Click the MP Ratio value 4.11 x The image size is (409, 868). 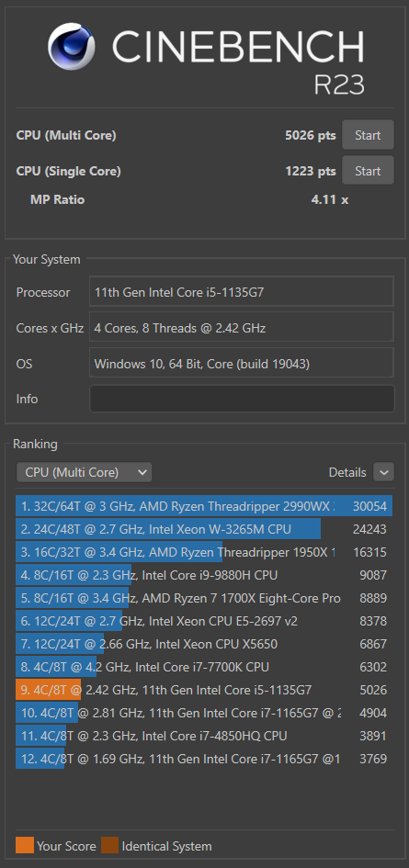(x=330, y=199)
